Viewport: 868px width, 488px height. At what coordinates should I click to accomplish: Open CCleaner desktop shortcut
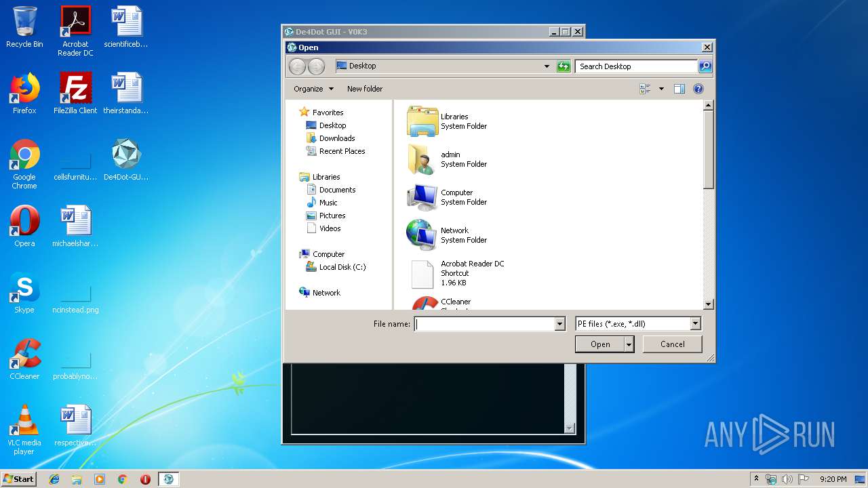click(x=24, y=359)
